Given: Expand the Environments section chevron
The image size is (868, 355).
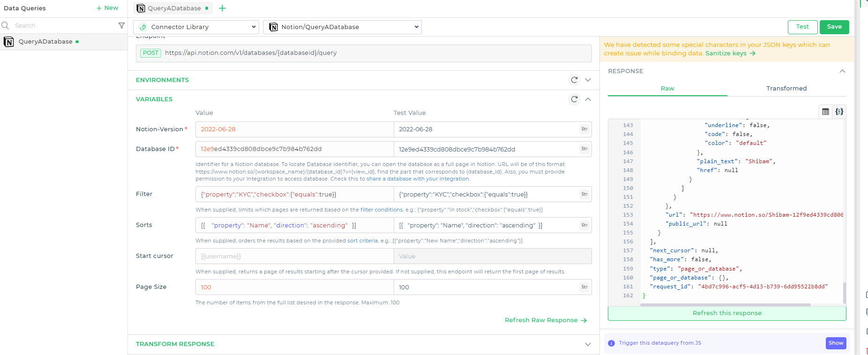Looking at the screenshot, I should click(x=588, y=80).
